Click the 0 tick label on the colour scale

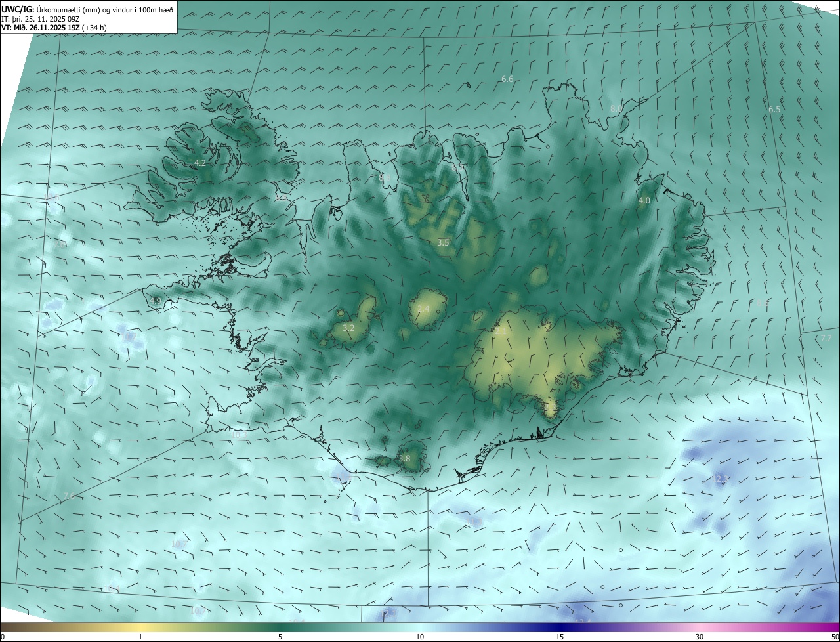(3, 637)
